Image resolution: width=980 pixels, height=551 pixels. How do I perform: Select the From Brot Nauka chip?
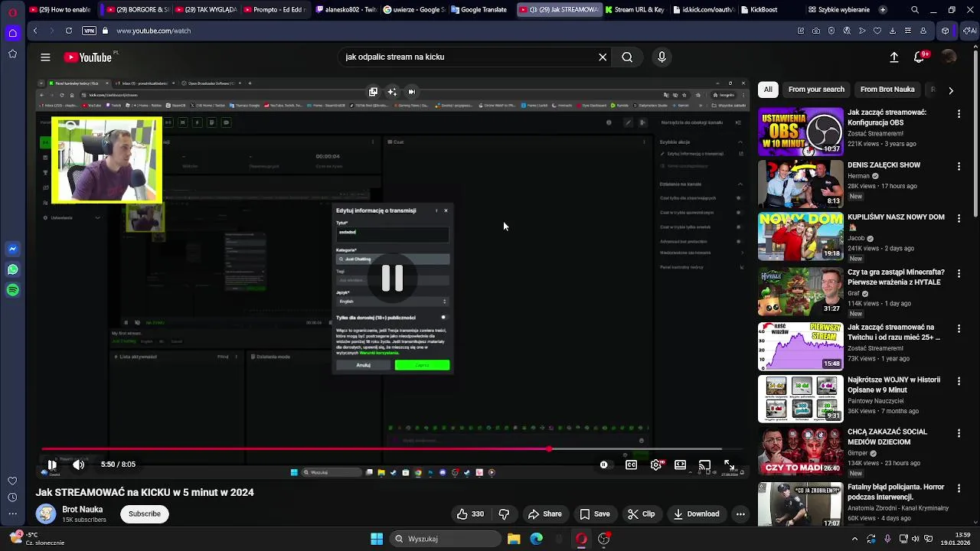[887, 90]
